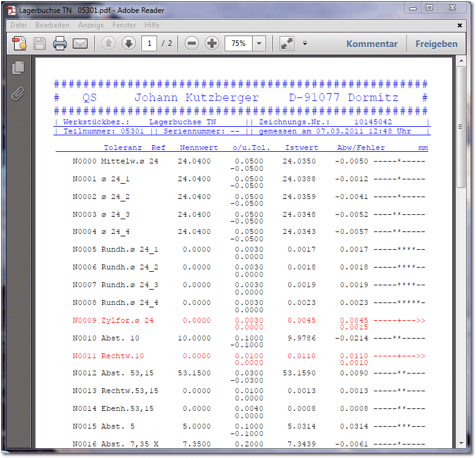This screenshot has height=458, width=476.
Task: Expand the toolbar options arrow
Action: [305, 43]
